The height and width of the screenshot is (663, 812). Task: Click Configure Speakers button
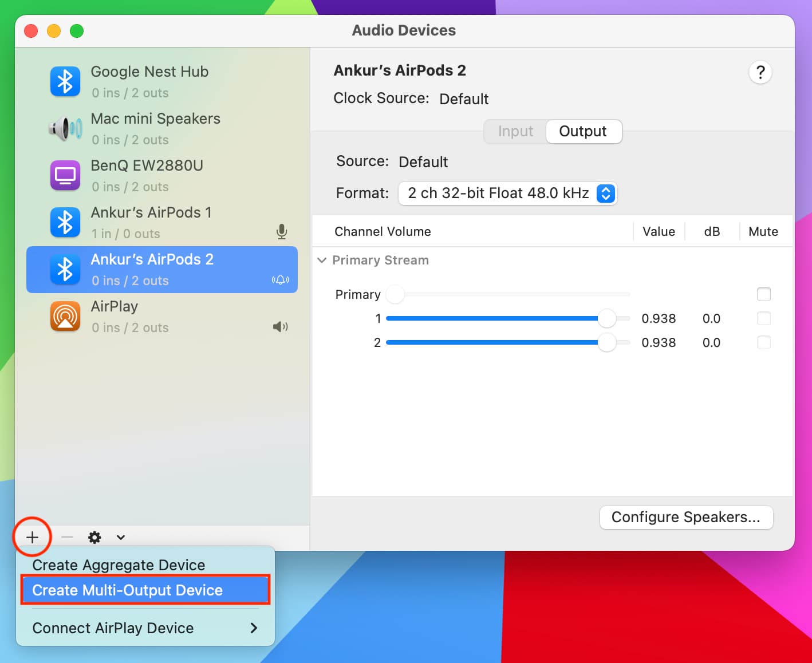click(686, 517)
